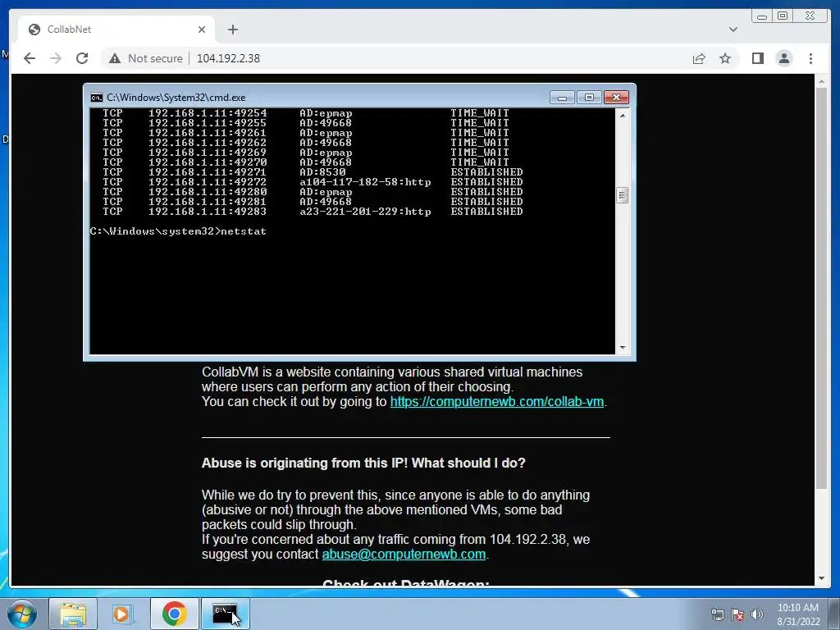Click the cmd.exe title bar icon

[97, 98]
